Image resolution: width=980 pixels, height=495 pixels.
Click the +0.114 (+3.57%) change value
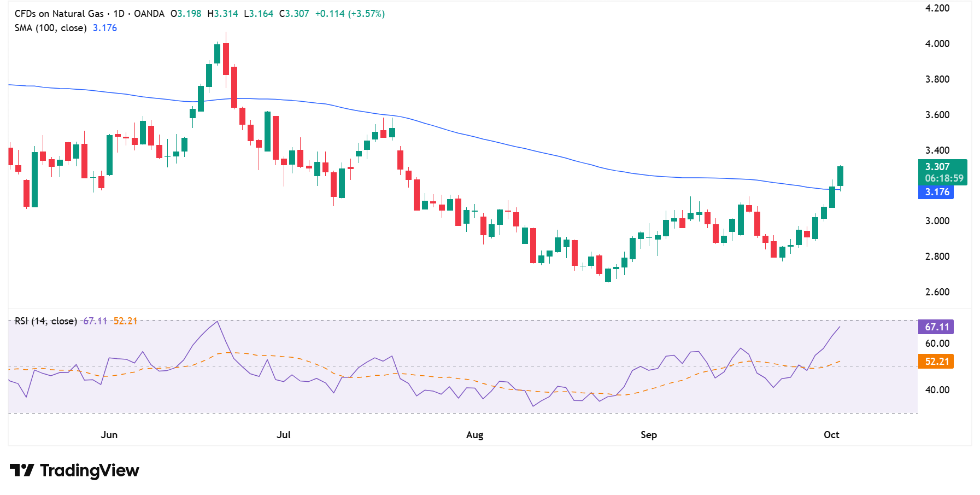350,14
